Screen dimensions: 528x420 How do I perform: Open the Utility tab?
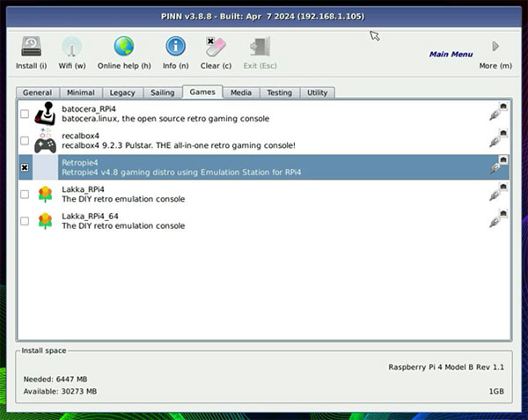pyautogui.click(x=317, y=92)
